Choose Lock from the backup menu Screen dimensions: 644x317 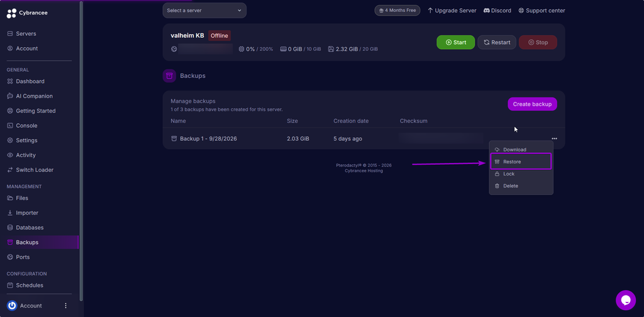pos(521,174)
